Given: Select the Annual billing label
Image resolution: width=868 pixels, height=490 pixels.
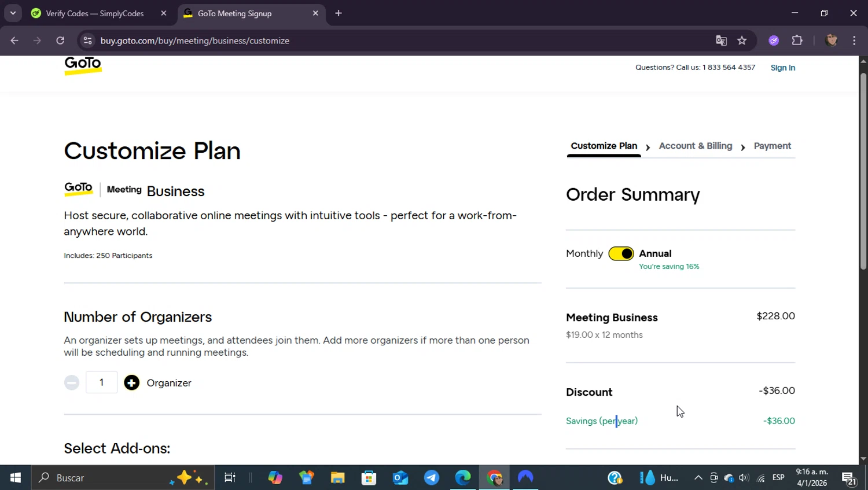Looking at the screenshot, I should pos(655,253).
